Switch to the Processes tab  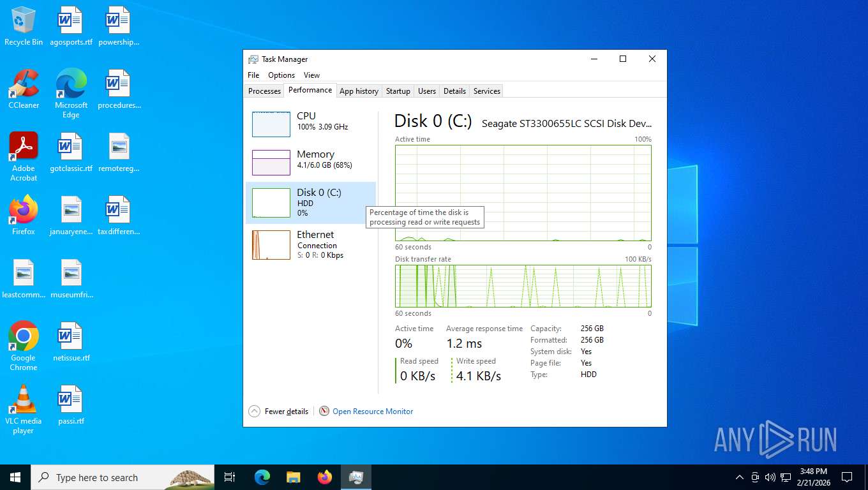[x=264, y=91]
